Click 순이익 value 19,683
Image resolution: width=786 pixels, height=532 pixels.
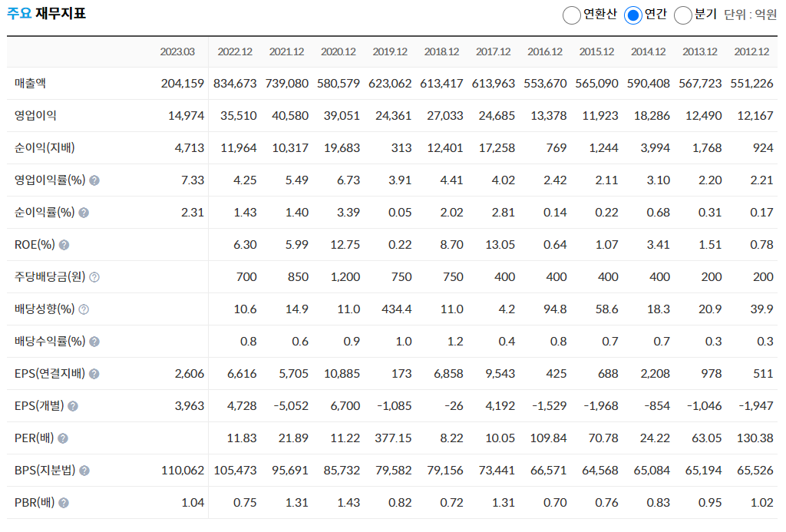pos(342,148)
